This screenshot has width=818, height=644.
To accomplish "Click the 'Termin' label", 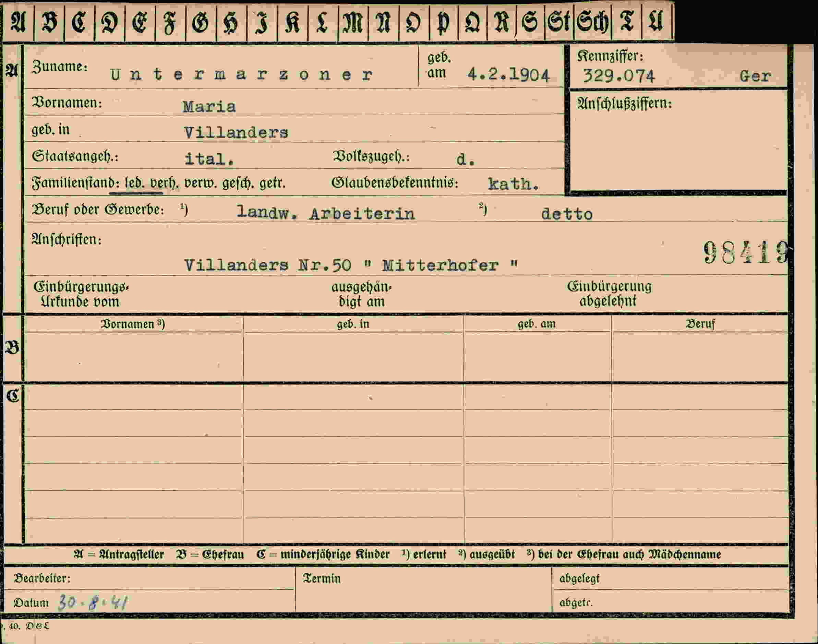I will pyautogui.click(x=322, y=579).
